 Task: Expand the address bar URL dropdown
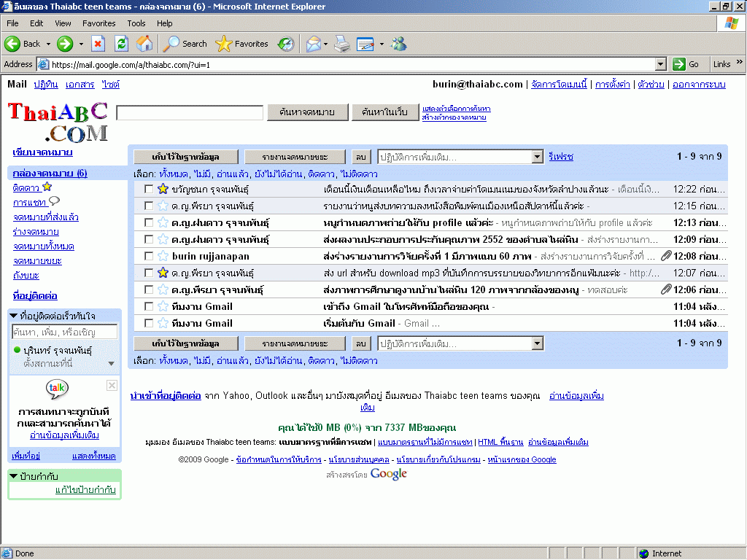pyautogui.click(x=660, y=64)
